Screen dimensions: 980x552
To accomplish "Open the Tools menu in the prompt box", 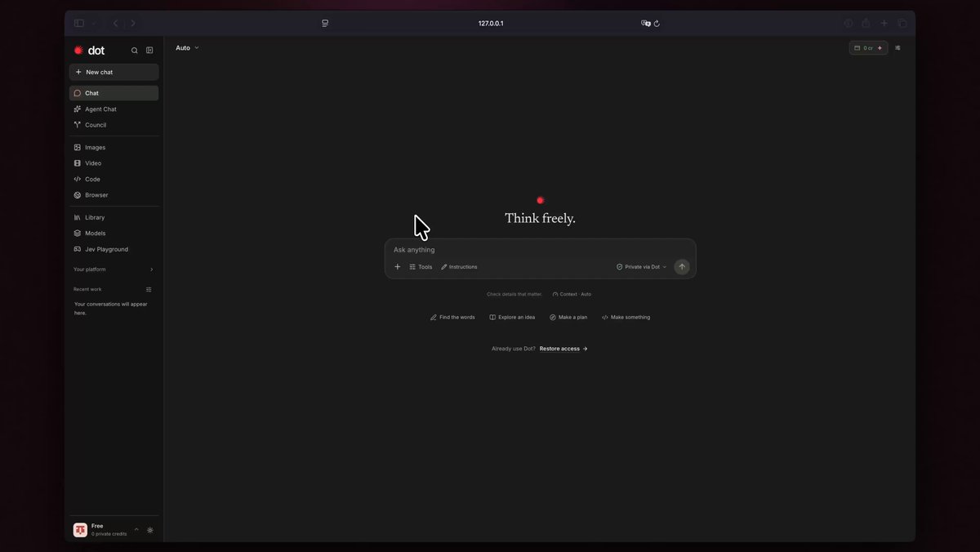I will (x=421, y=267).
